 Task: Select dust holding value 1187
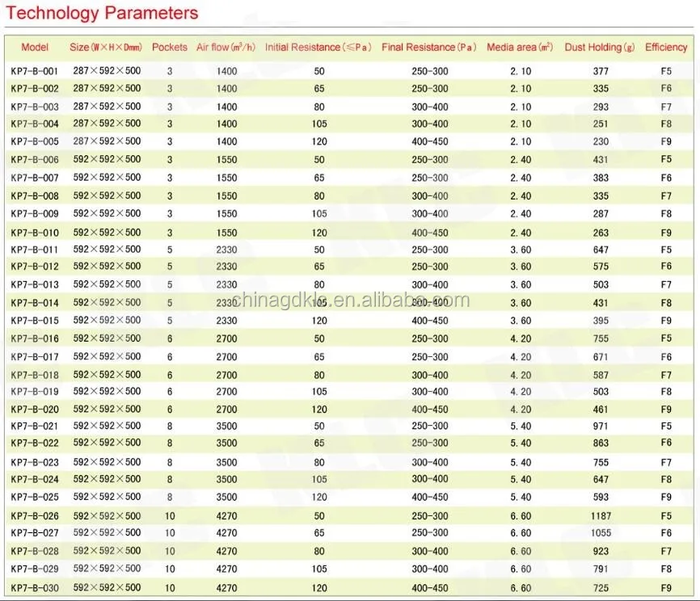[x=601, y=516]
